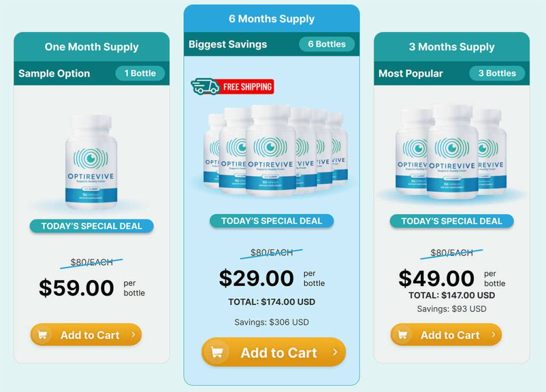The width and height of the screenshot is (546, 392).
Task: Click the One Month Supply header
Action: pyautogui.click(x=92, y=47)
